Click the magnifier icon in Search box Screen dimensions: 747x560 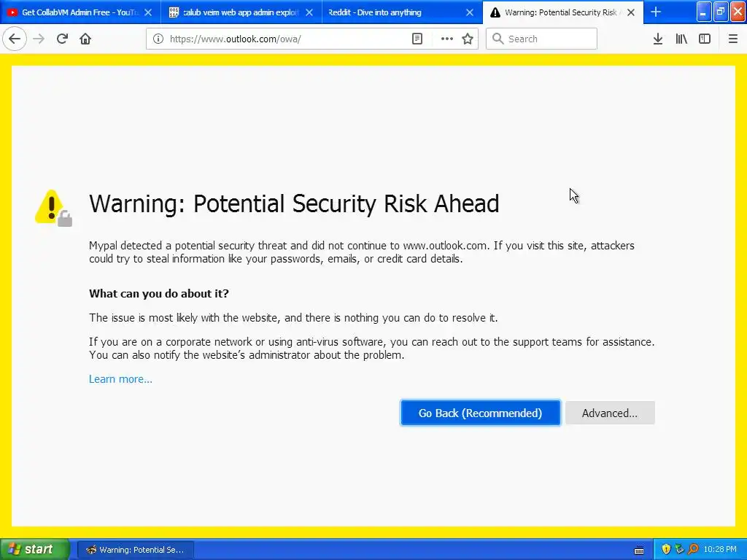pyautogui.click(x=498, y=39)
